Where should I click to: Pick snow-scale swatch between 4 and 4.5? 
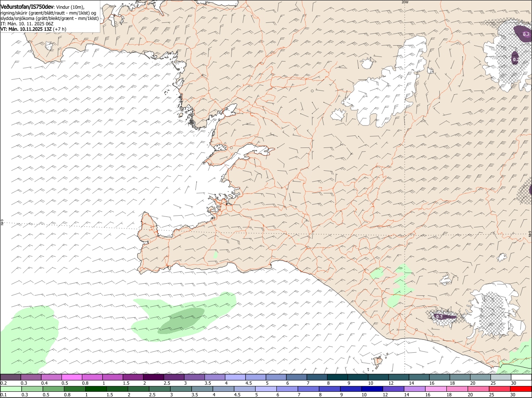235,377
